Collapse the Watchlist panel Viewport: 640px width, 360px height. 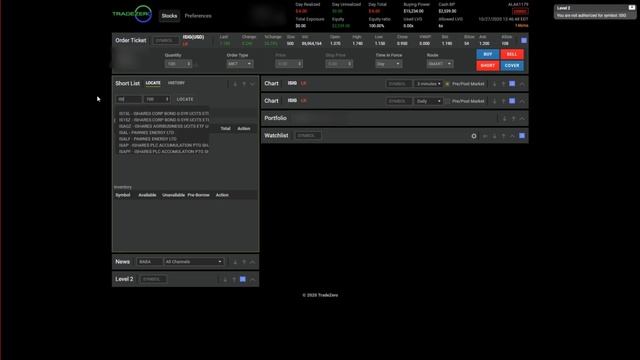(512, 136)
